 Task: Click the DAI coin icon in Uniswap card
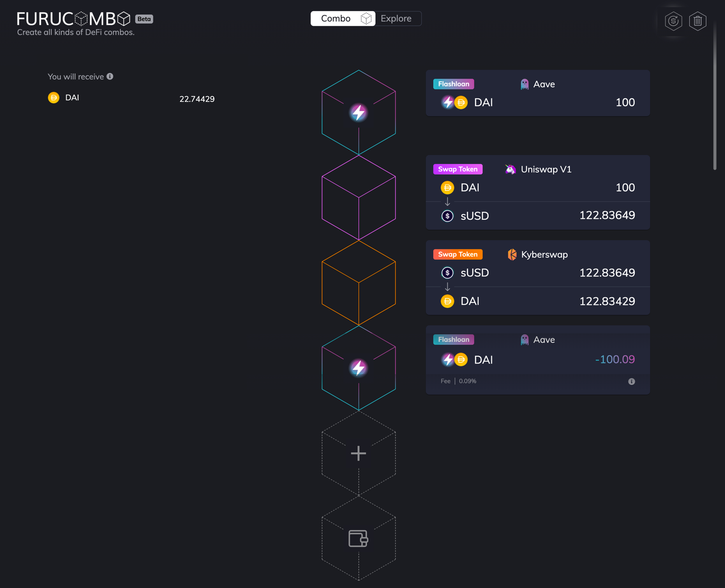click(x=447, y=187)
